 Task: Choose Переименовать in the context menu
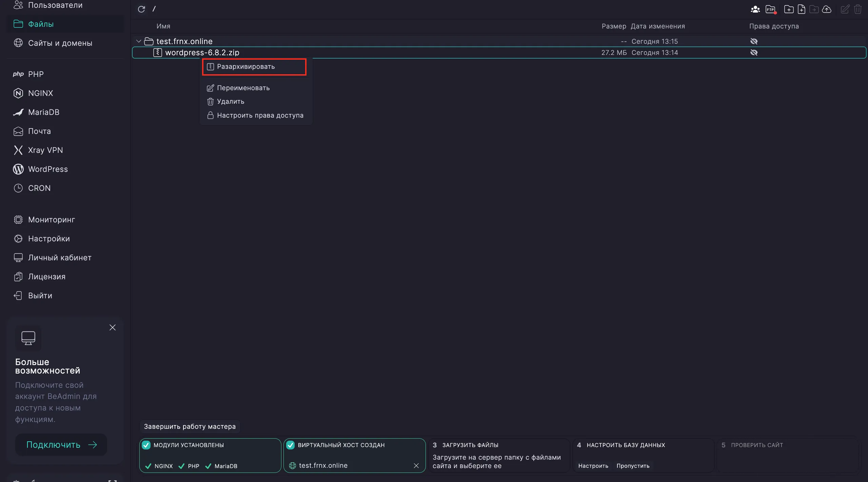(243, 87)
